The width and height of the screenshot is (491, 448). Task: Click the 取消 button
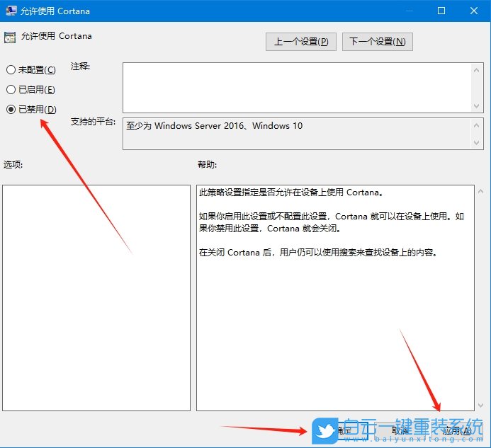[x=400, y=431]
